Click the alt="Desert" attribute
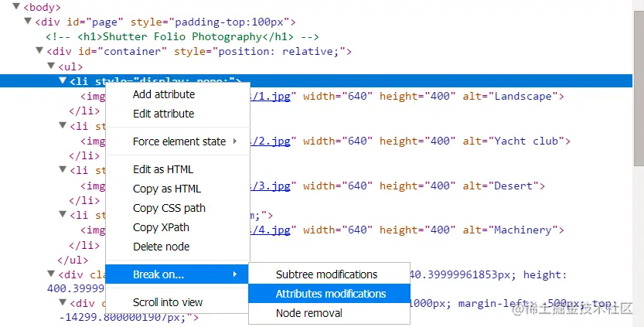 coord(500,186)
